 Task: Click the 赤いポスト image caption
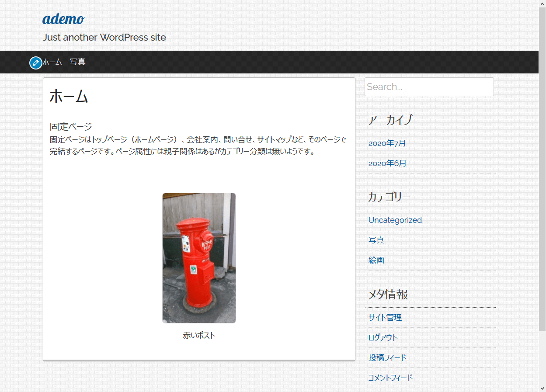pos(199,336)
